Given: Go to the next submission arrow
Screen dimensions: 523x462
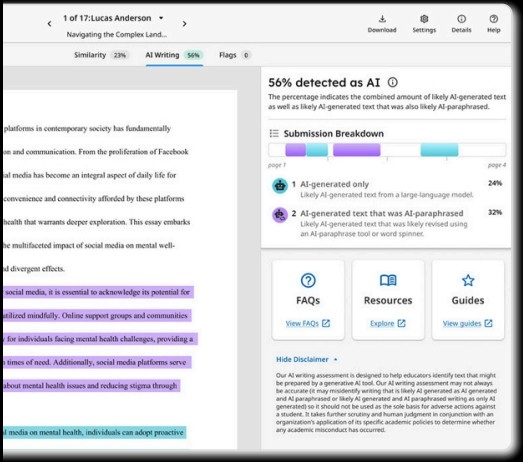Looking at the screenshot, I should (184, 24).
